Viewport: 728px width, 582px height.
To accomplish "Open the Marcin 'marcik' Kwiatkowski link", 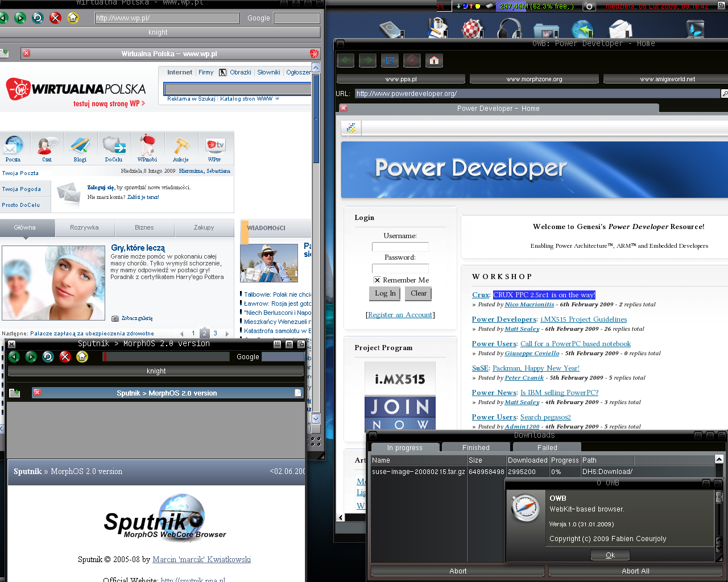I will (x=201, y=560).
